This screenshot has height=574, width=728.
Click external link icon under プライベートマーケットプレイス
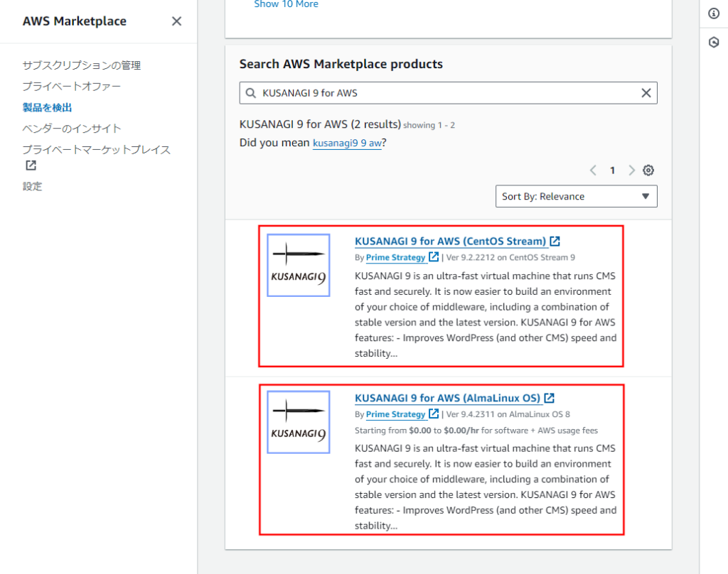click(x=31, y=166)
